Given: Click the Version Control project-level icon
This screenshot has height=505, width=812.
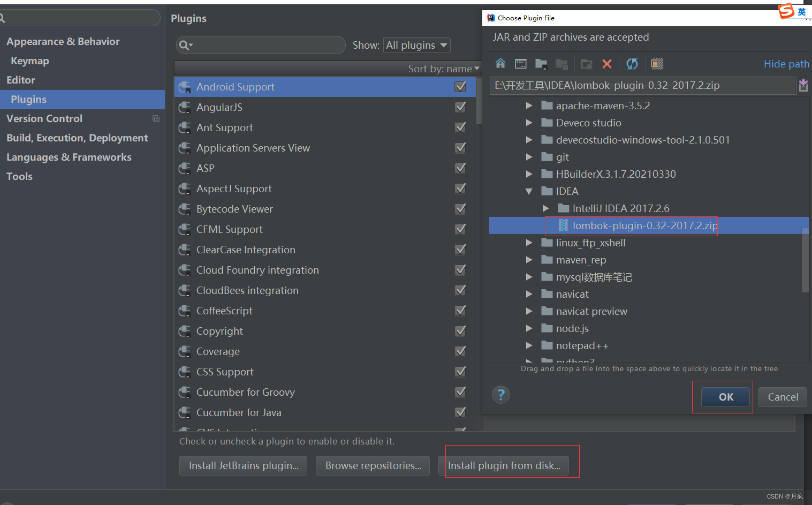Looking at the screenshot, I should pos(156,119).
